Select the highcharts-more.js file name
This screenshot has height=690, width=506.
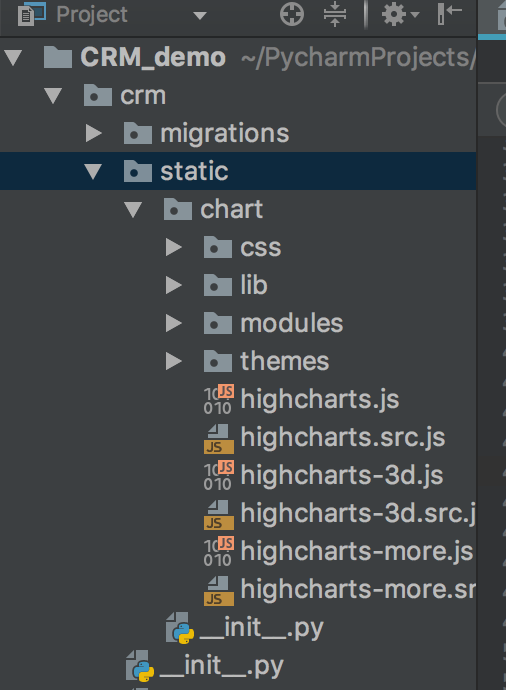point(357,551)
